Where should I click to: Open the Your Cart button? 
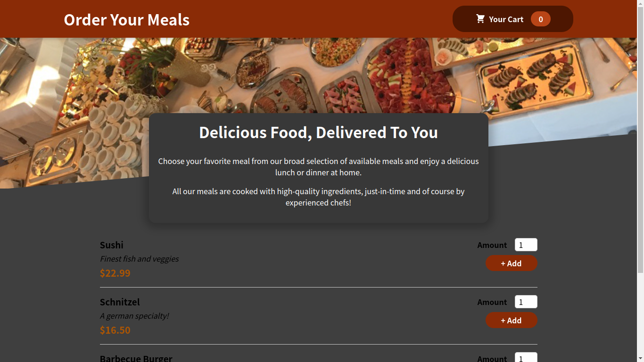513,19
